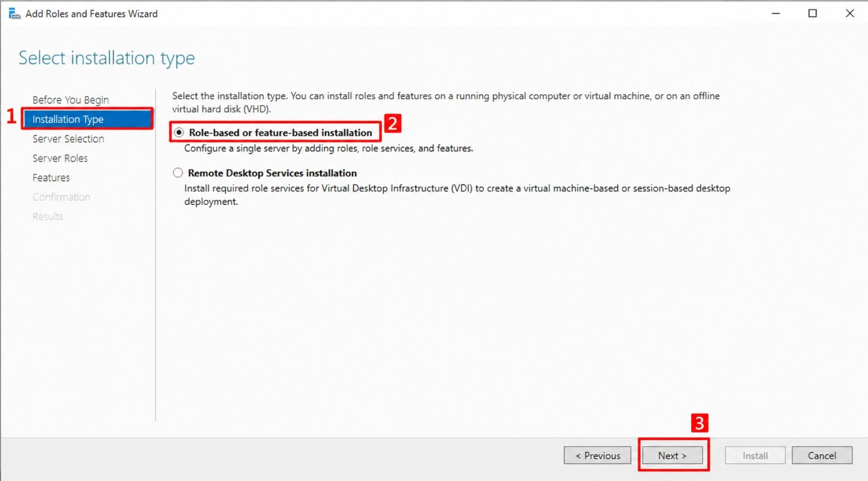Click the wizard icon in the title bar

click(14, 14)
